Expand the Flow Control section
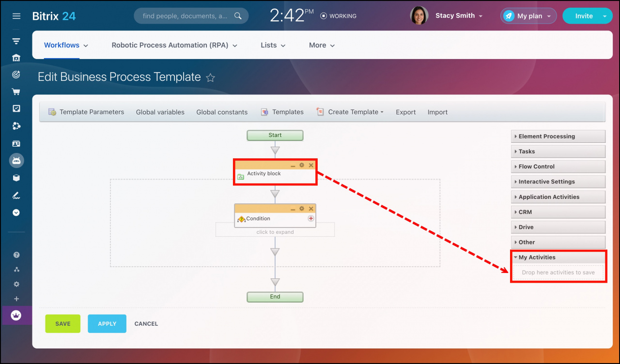 558,167
